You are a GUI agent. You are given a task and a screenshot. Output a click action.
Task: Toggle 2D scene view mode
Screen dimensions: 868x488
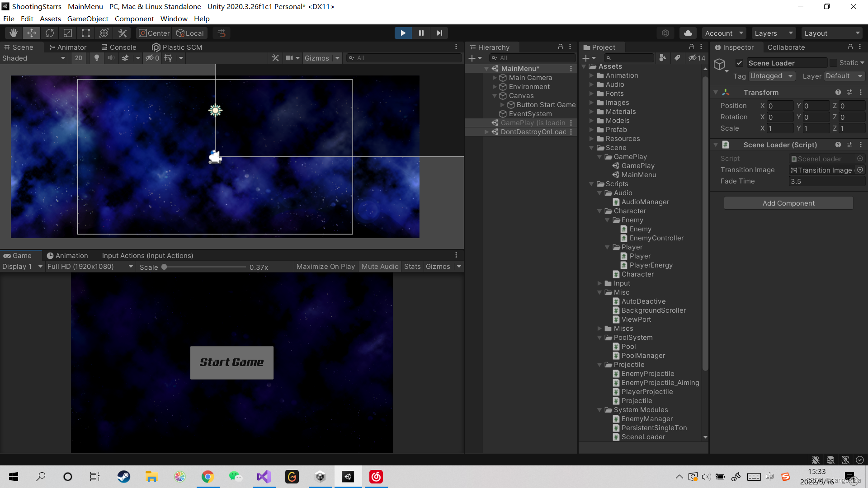click(x=79, y=58)
